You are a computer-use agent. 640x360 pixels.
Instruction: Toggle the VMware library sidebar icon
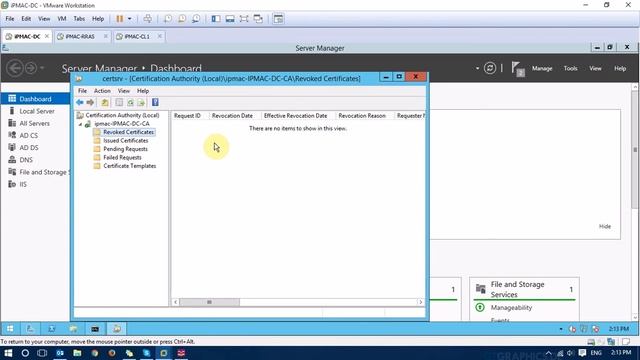tap(216, 19)
